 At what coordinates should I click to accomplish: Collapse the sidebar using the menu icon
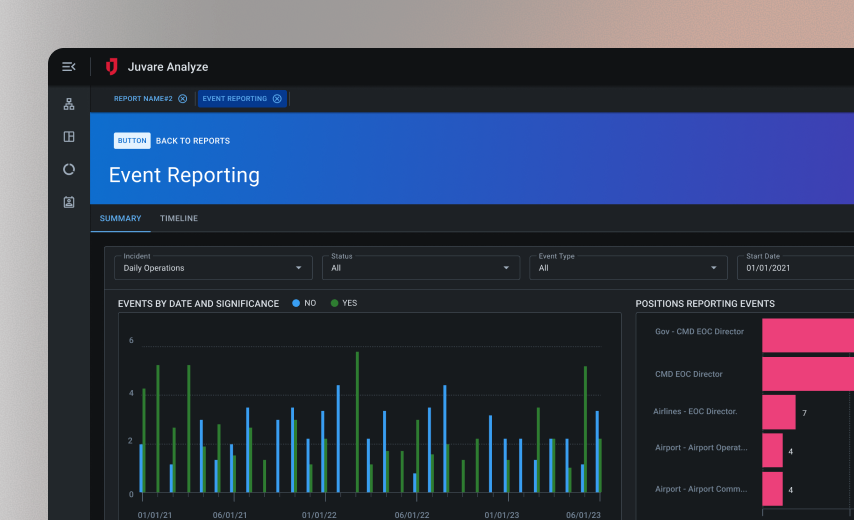[68, 67]
